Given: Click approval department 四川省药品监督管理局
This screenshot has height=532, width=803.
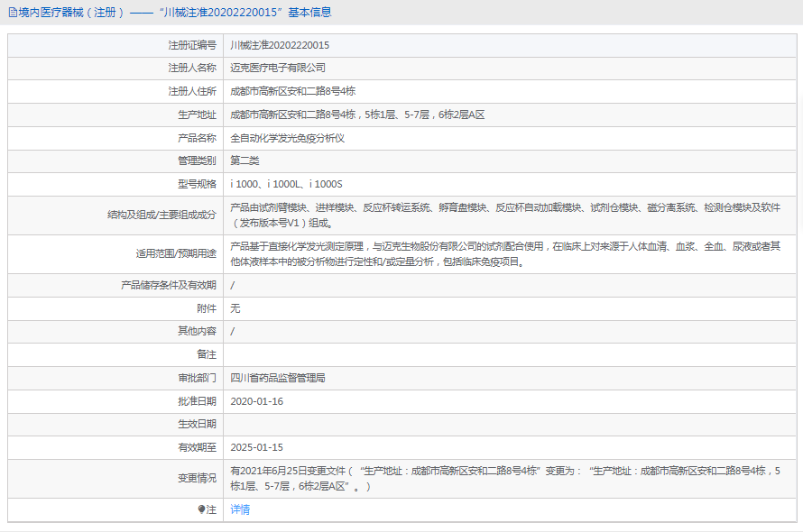Looking at the screenshot, I should (x=278, y=379).
